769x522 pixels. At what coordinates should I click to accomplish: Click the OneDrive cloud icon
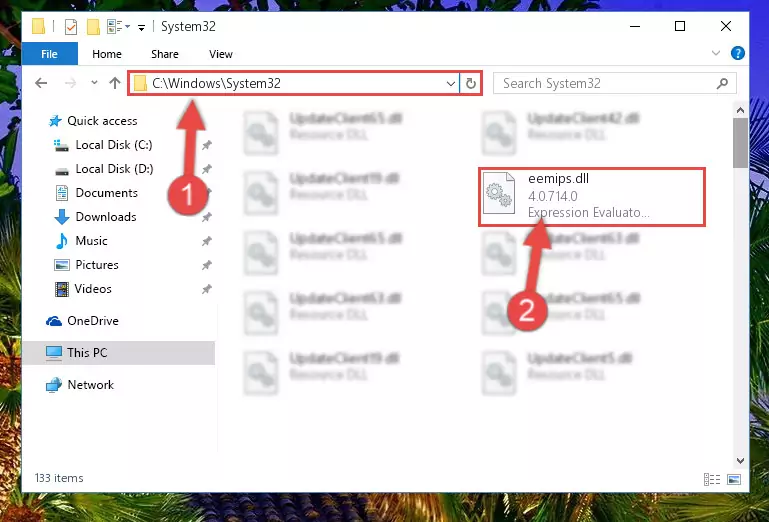(x=53, y=321)
